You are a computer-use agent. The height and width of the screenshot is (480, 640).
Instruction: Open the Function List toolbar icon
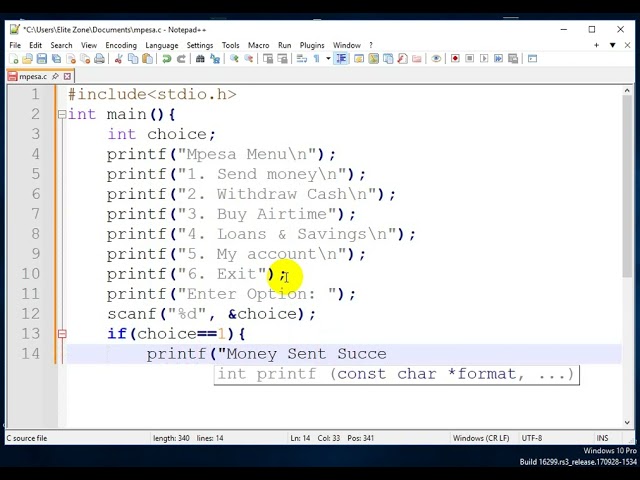[x=402, y=59]
